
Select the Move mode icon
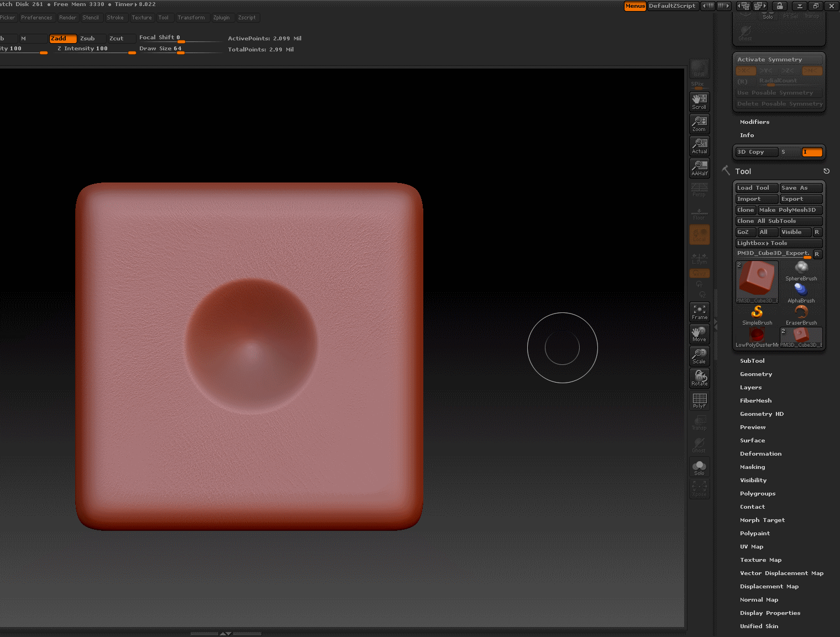[699, 334]
